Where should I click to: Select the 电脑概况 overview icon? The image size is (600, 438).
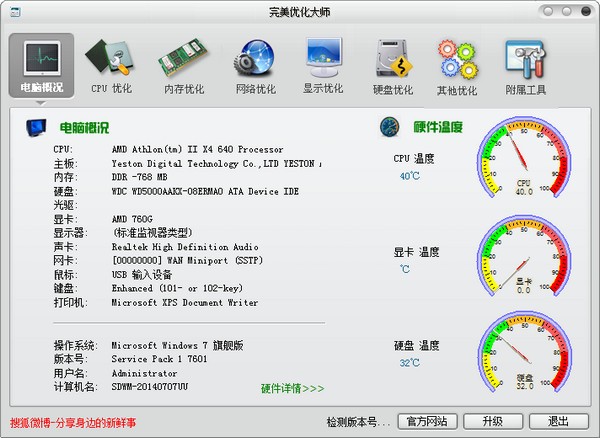41,65
